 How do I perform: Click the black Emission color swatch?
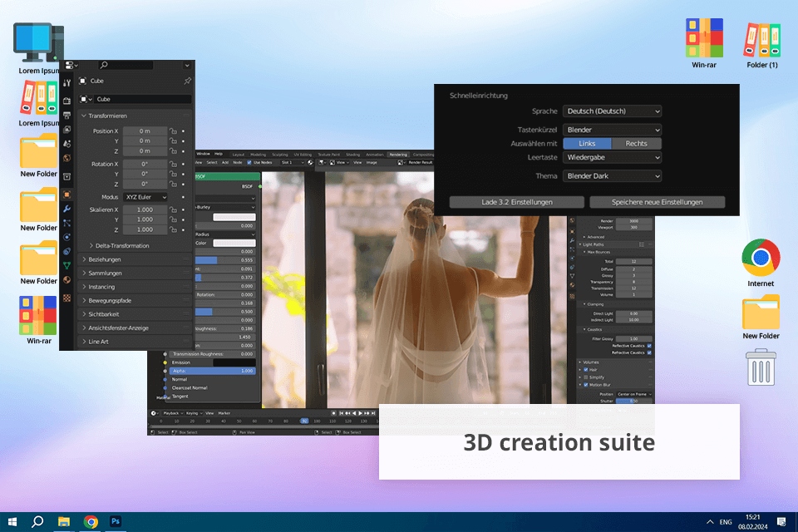tap(234, 362)
